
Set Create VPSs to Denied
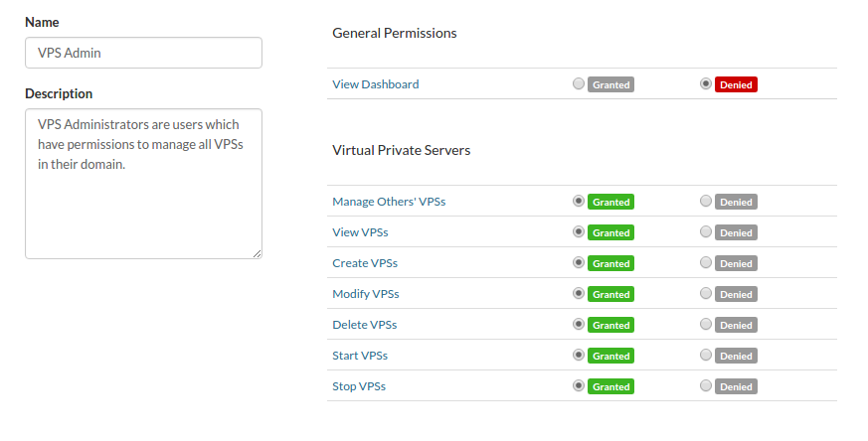tap(706, 263)
